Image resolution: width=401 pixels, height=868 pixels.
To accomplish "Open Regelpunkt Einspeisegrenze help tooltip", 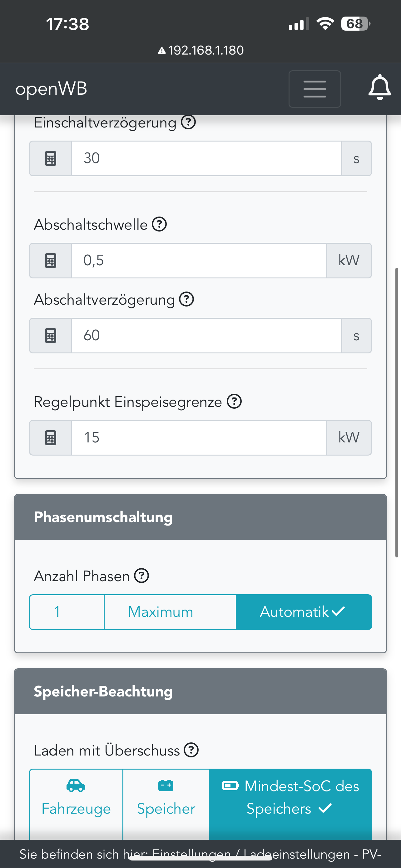I will tap(234, 401).
